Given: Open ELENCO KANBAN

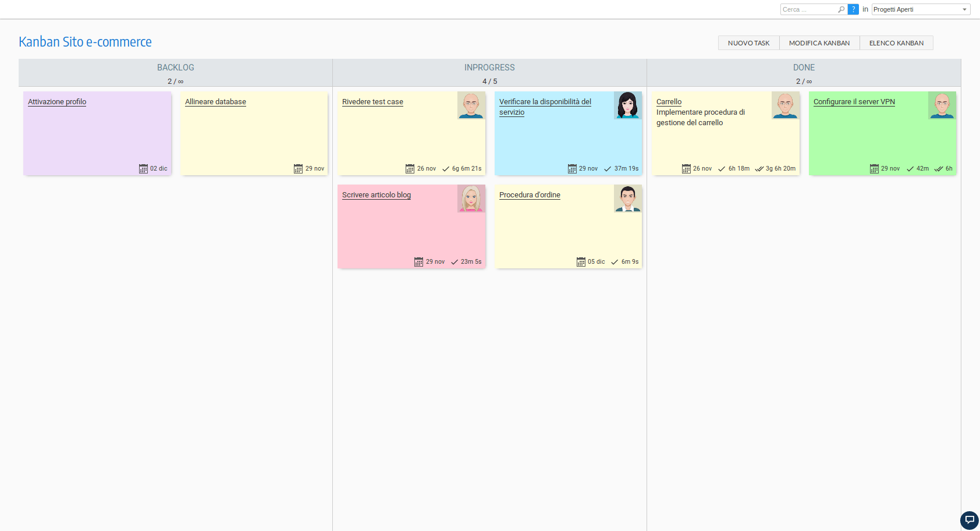Looking at the screenshot, I should 896,43.
